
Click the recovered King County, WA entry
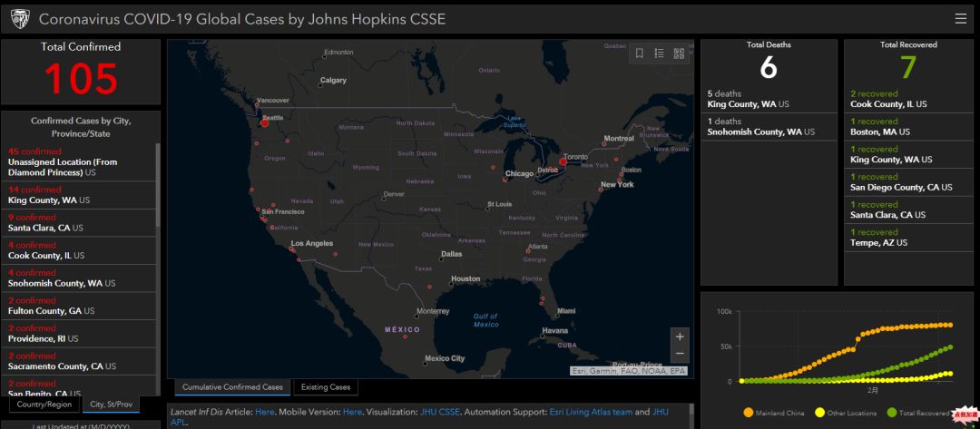[908, 154]
